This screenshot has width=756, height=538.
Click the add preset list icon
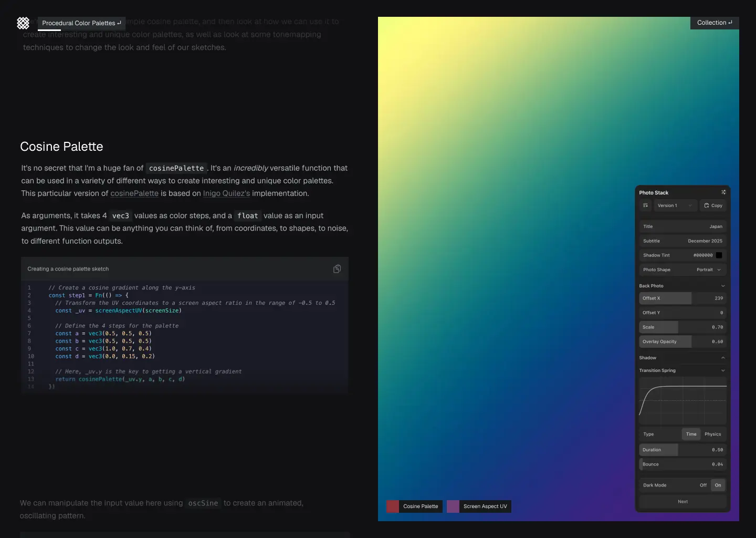pyautogui.click(x=646, y=205)
